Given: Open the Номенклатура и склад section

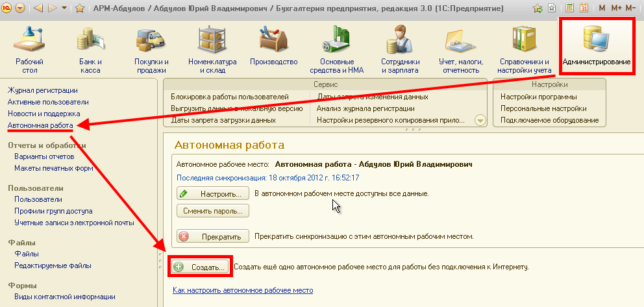Looking at the screenshot, I should [212, 49].
